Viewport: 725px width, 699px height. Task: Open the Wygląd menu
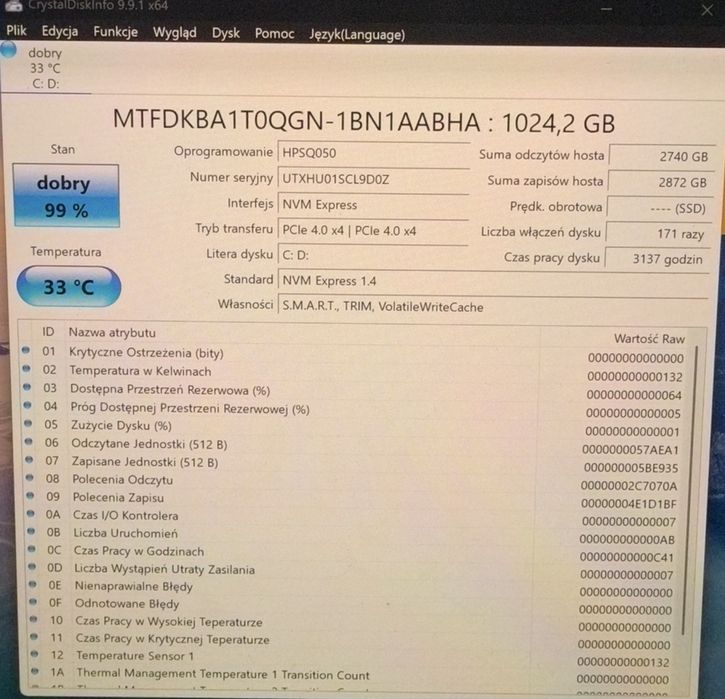[x=175, y=33]
